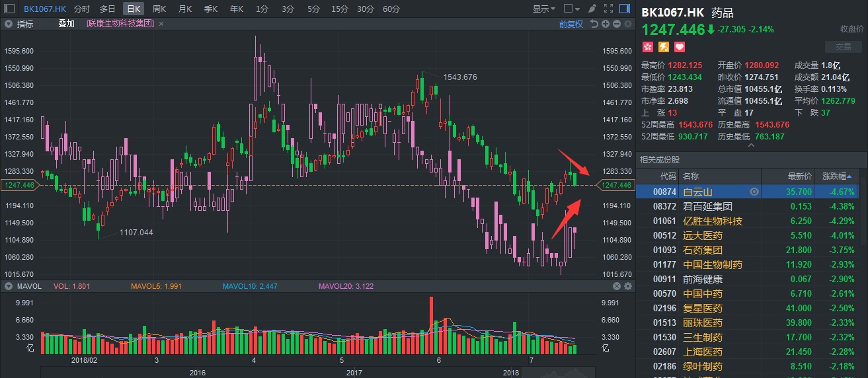Select the 30分 interval
The height and width of the screenshot is (378, 868).
point(365,9)
